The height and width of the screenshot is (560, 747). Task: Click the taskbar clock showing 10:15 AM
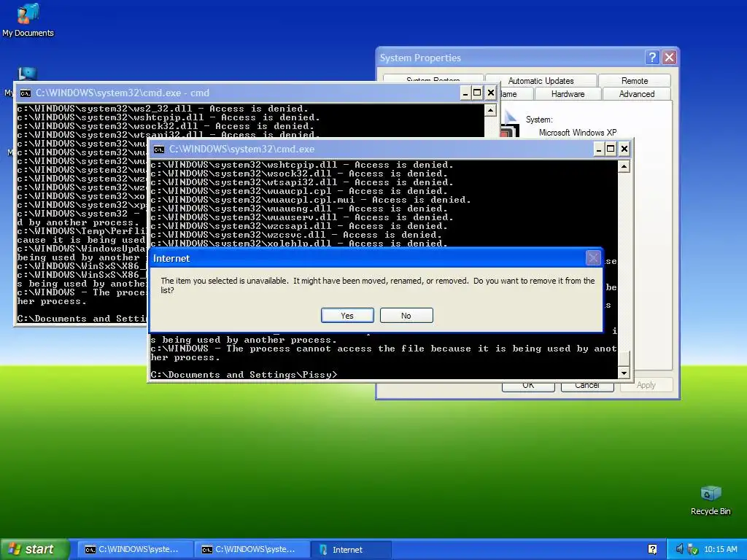[x=720, y=549]
